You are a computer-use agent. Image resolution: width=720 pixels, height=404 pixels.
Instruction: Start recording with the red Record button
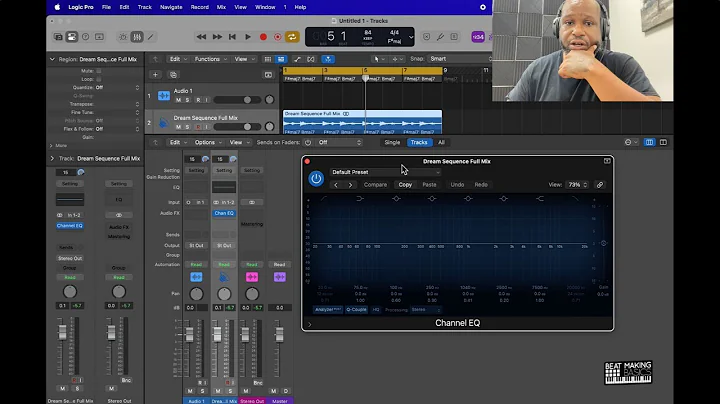(263, 37)
